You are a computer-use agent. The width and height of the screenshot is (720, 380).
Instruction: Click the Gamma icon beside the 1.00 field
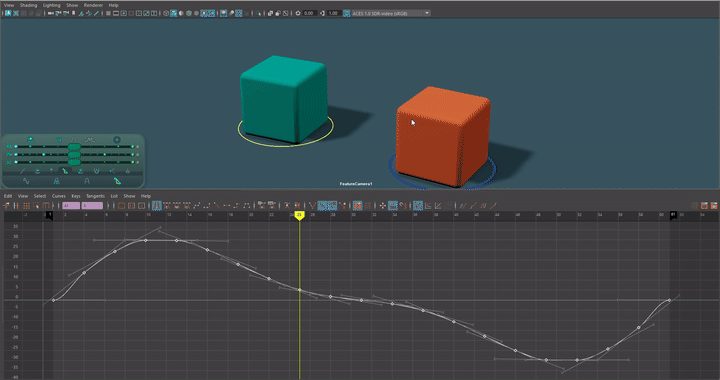coord(322,13)
